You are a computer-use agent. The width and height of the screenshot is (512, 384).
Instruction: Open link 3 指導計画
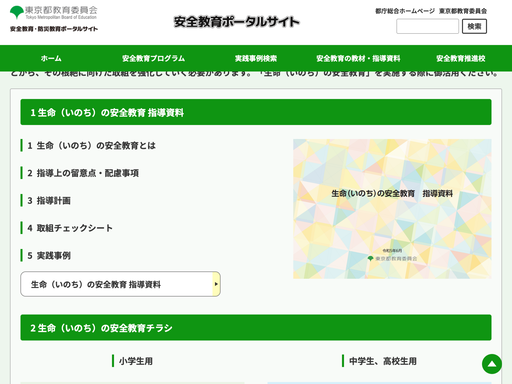pyautogui.click(x=49, y=201)
